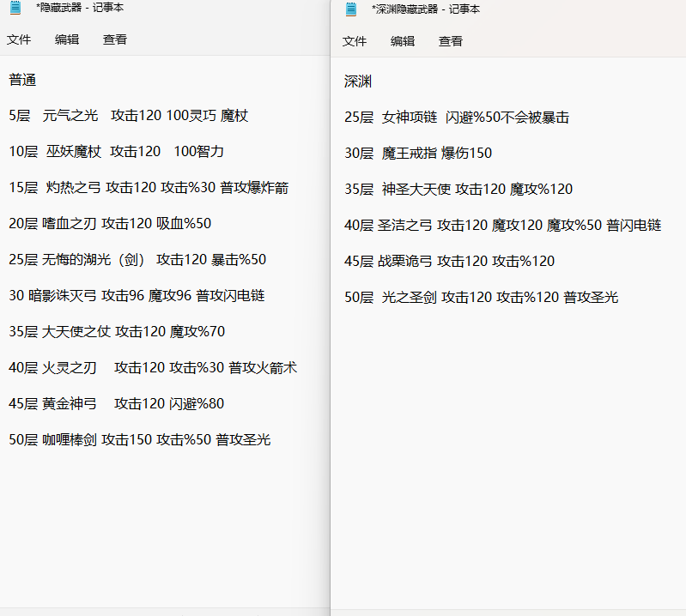Place cursor in 45层 黄金神弓 line

[x=117, y=403]
